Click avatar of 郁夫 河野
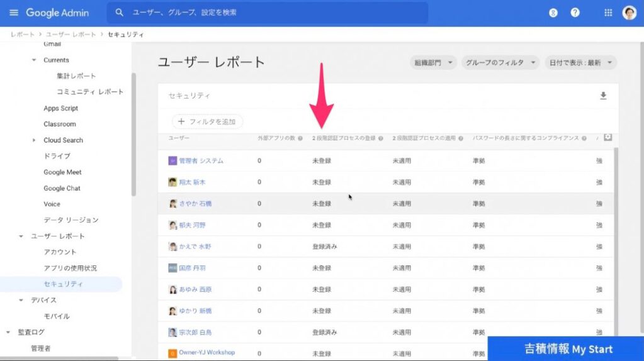The width and height of the screenshot is (644, 361). click(172, 225)
